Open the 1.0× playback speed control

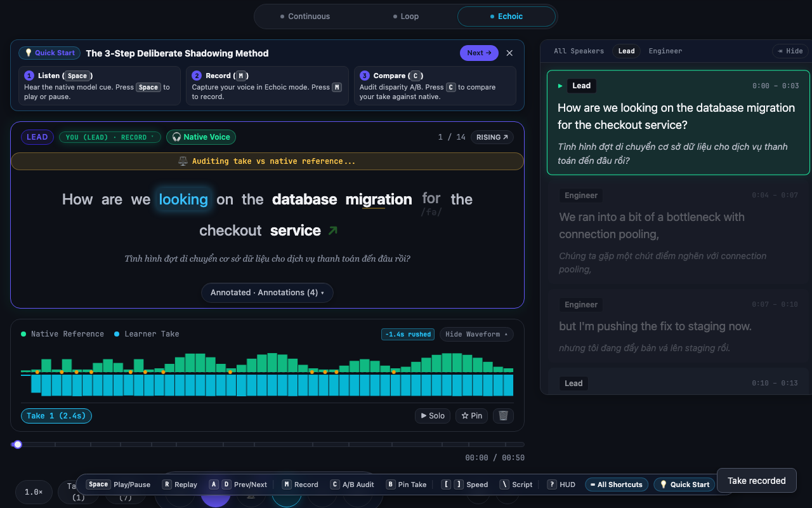[34, 492]
